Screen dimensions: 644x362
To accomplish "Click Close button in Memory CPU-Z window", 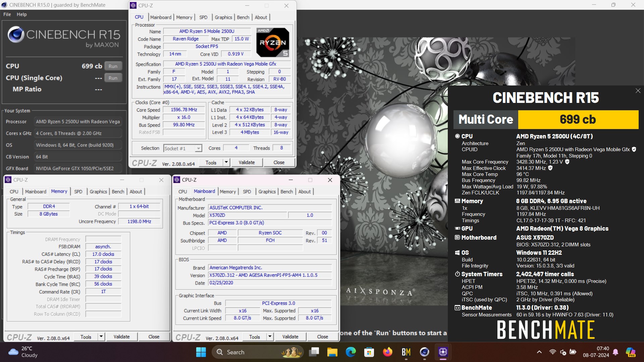I will tap(154, 337).
